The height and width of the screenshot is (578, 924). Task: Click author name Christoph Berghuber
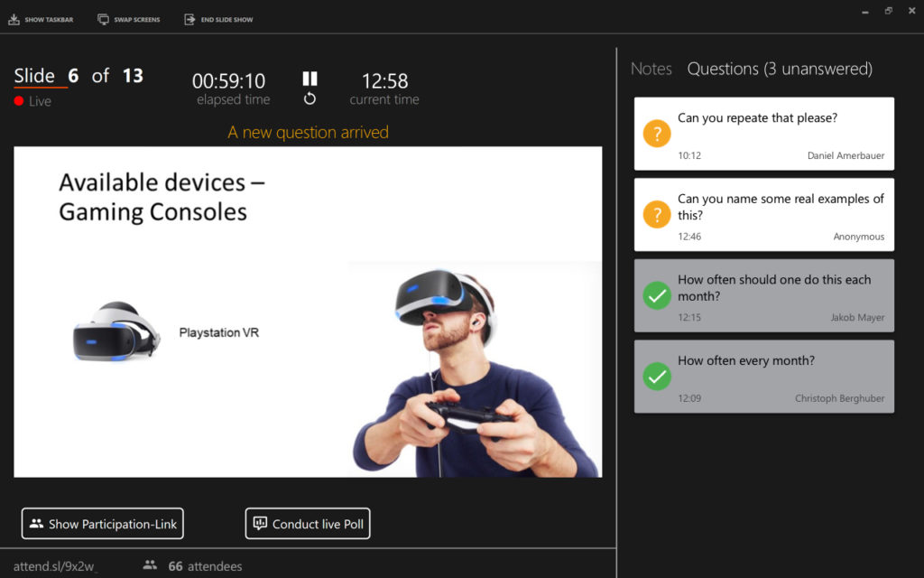click(840, 398)
